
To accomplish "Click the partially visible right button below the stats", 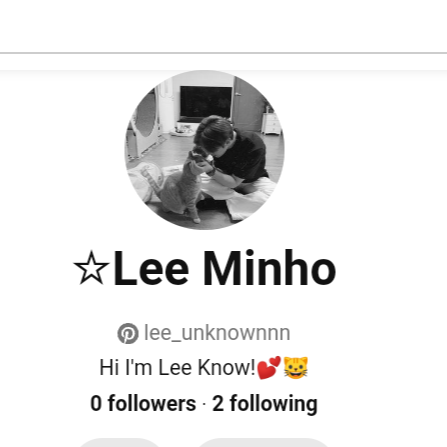I will coord(263,443).
